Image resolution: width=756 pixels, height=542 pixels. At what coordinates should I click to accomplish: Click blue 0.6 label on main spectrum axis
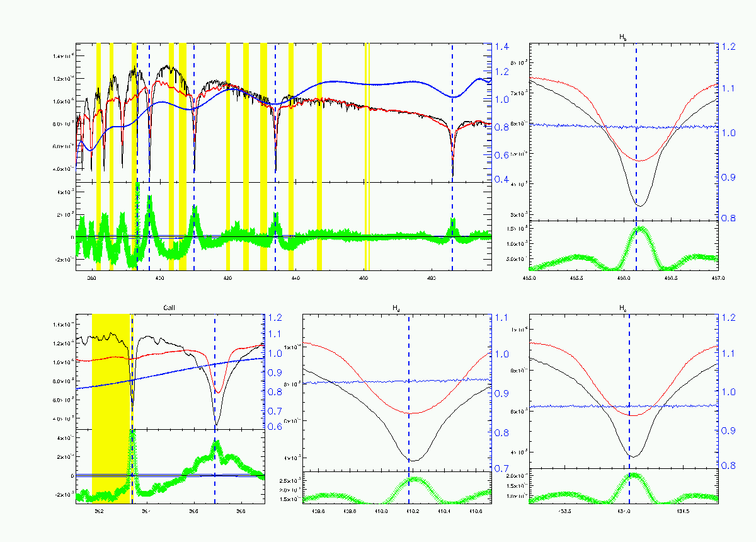(501, 156)
